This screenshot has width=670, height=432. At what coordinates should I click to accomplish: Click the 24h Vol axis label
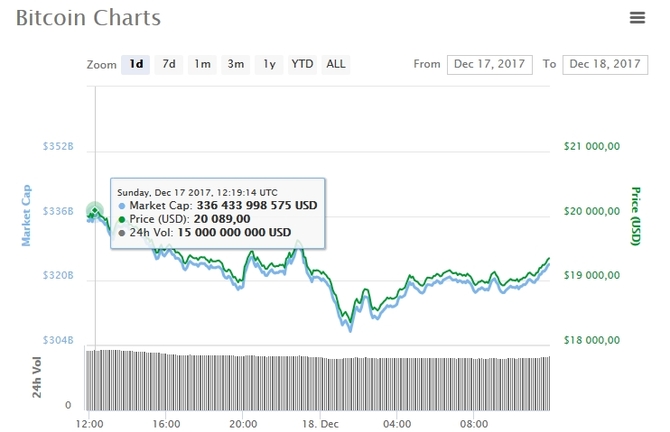(x=37, y=377)
